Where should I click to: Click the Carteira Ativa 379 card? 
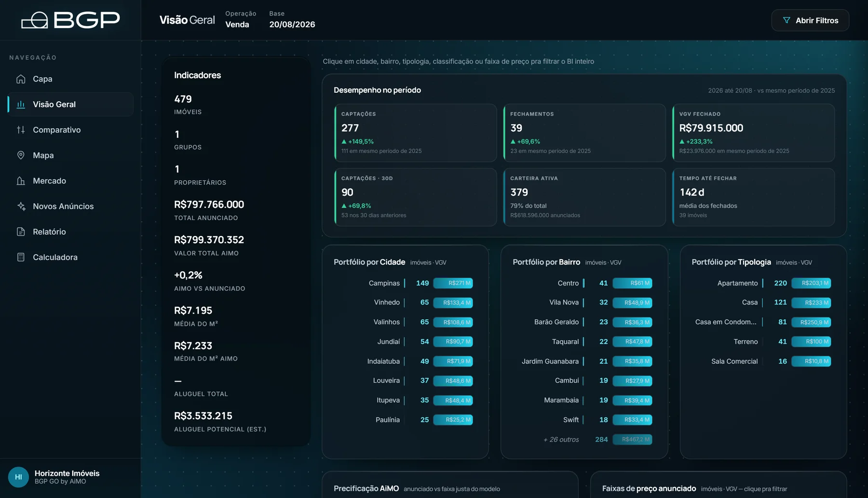584,197
